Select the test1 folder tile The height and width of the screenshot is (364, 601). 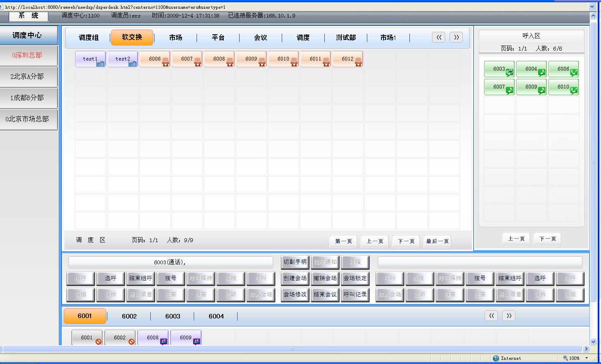(x=91, y=59)
